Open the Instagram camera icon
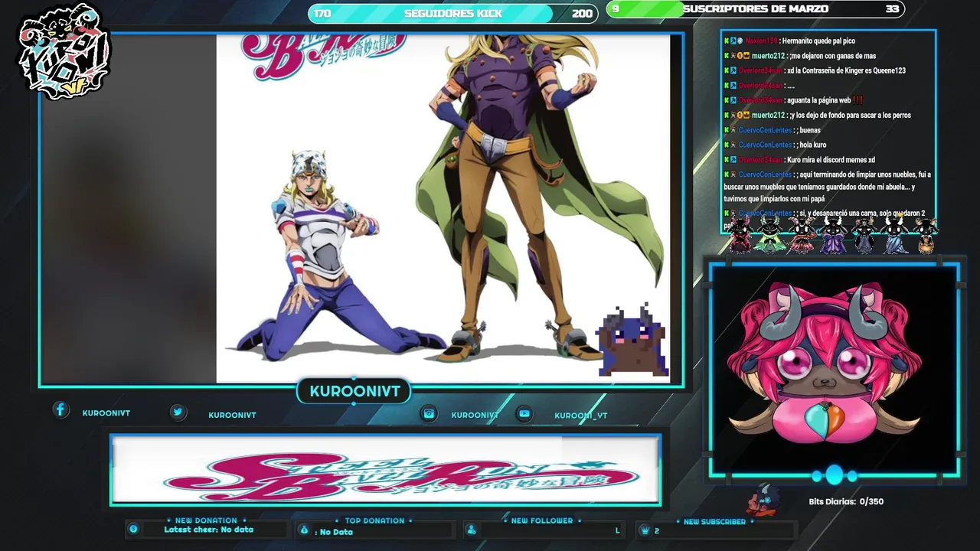The height and width of the screenshot is (551, 980). (429, 413)
